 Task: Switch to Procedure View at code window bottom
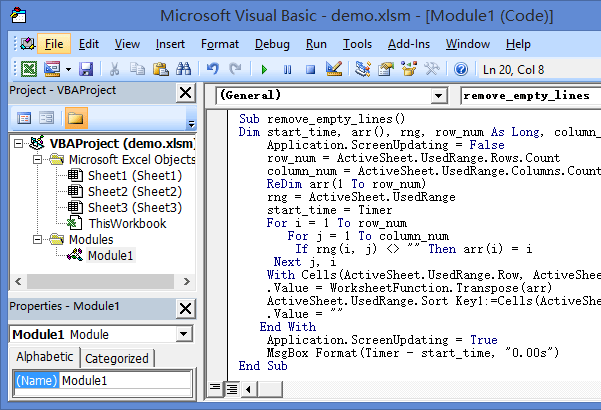coord(216,388)
